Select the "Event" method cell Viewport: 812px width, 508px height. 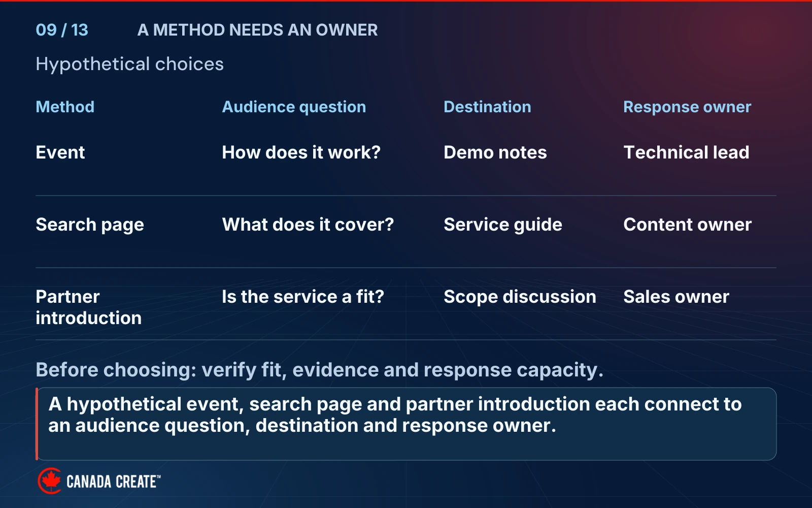point(60,152)
